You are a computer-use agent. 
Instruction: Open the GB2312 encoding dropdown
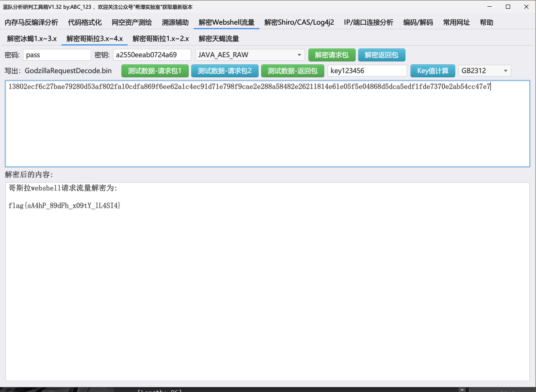tap(485, 71)
